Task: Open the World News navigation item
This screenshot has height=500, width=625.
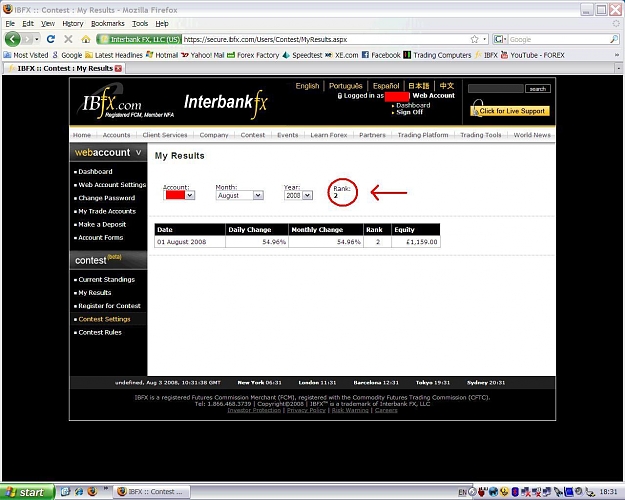Action: [x=532, y=135]
